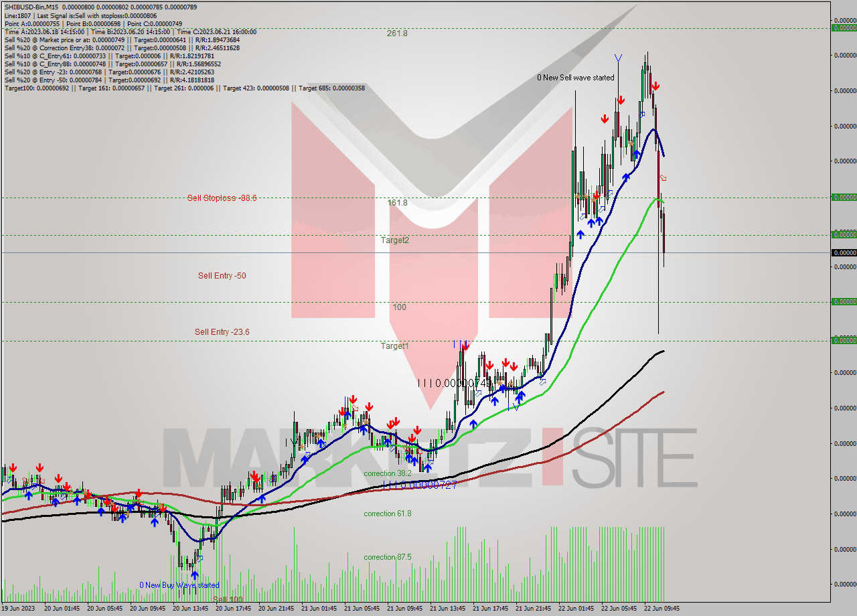
Task: Click green price tag at the Target1 line
Action: pyautogui.click(x=844, y=340)
